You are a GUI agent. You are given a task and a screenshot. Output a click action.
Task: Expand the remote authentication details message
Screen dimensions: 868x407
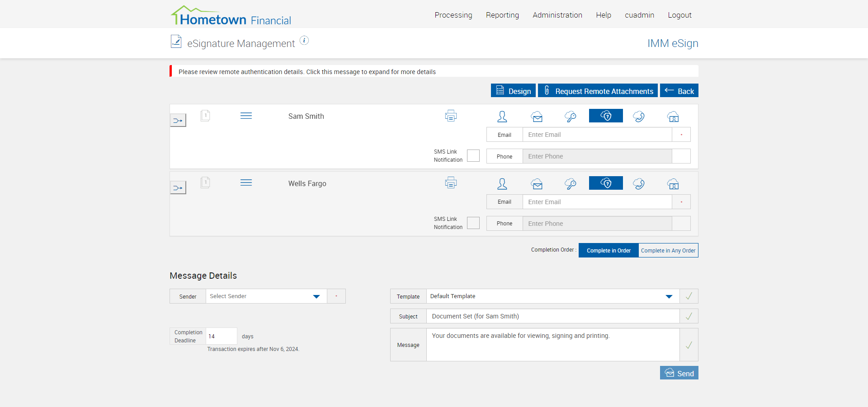pos(307,72)
